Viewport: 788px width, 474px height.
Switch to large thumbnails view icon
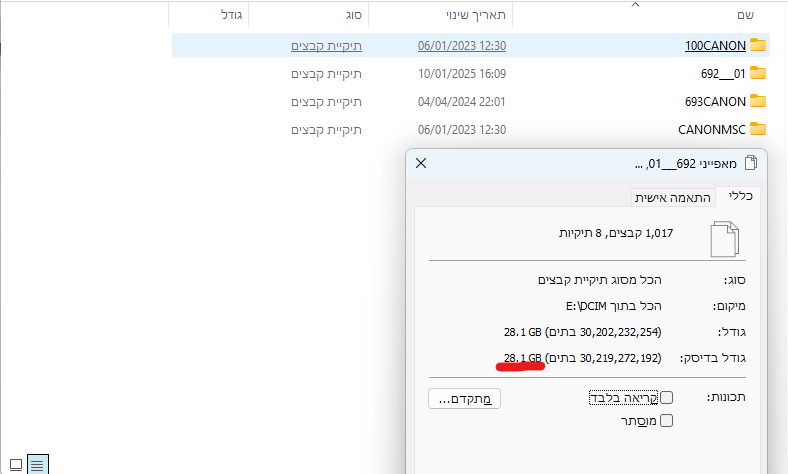(14, 464)
